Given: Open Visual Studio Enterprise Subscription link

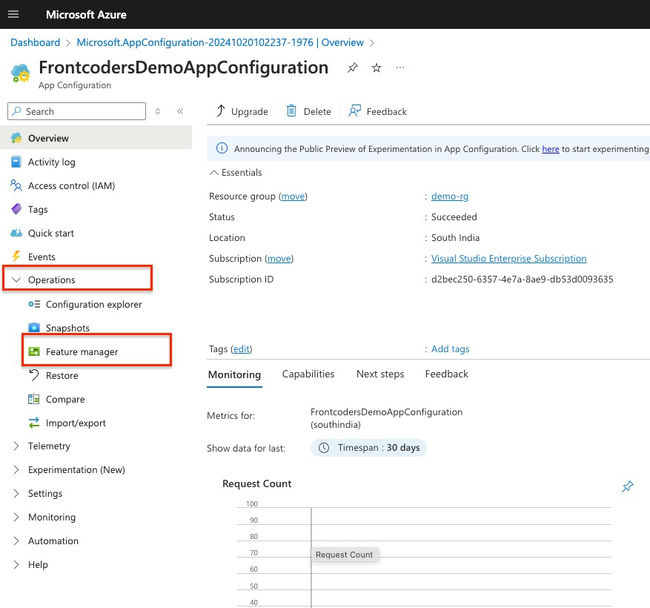Looking at the screenshot, I should click(509, 258).
